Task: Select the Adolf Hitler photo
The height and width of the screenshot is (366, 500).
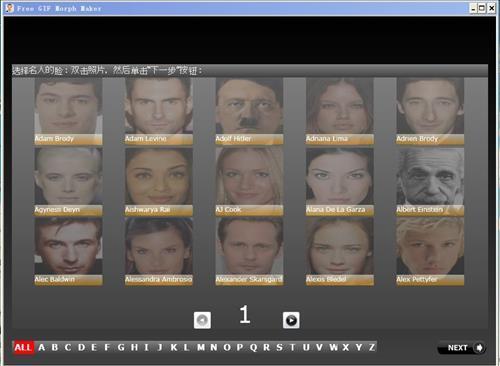Action: click(x=249, y=112)
